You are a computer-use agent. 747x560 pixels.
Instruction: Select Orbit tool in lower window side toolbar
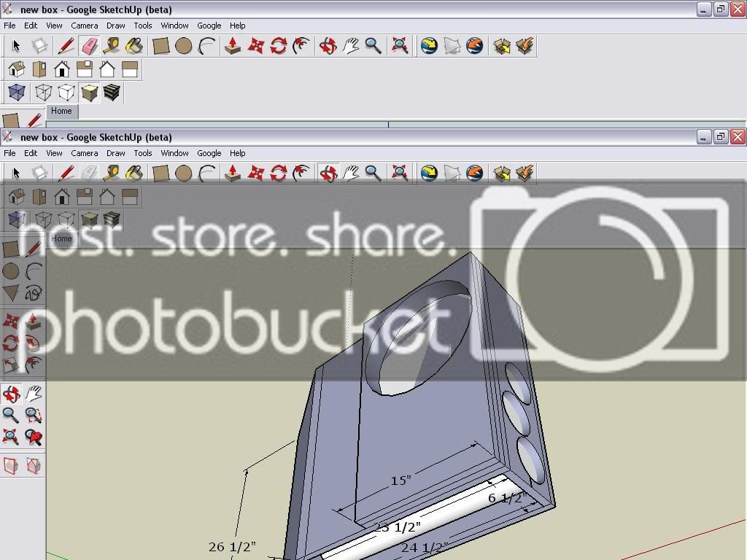click(x=10, y=394)
